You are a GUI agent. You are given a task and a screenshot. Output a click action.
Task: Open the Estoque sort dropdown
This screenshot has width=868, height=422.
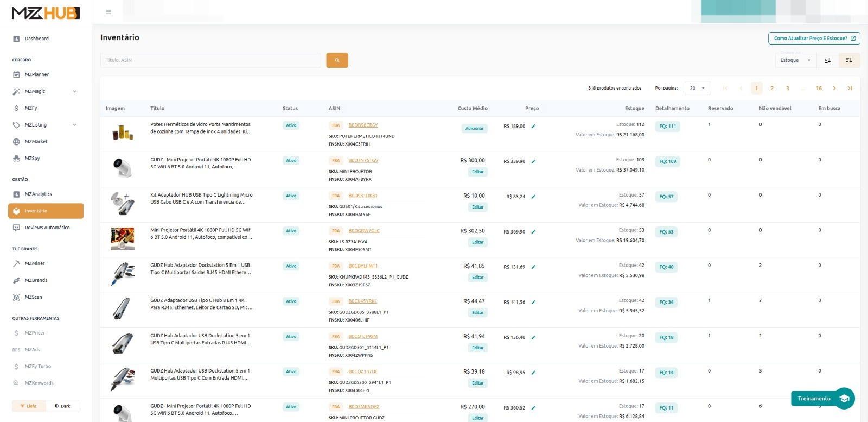coord(795,60)
